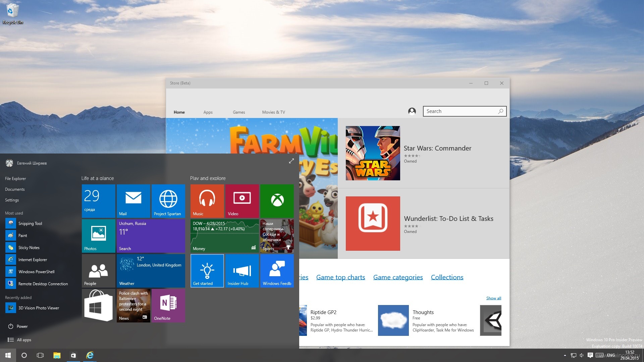The image size is (644, 362).
Task: Open the Search tile for Urzhum, Russia
Action: pos(151,236)
